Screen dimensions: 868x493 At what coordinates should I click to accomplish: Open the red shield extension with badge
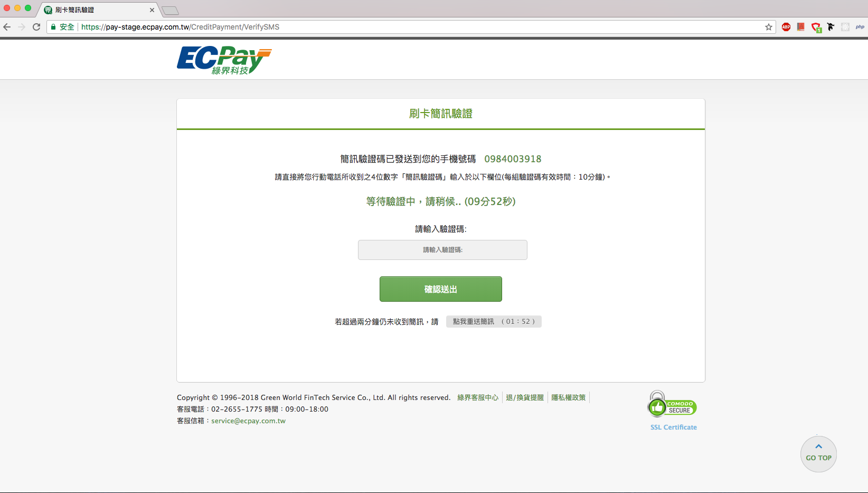coord(816,27)
